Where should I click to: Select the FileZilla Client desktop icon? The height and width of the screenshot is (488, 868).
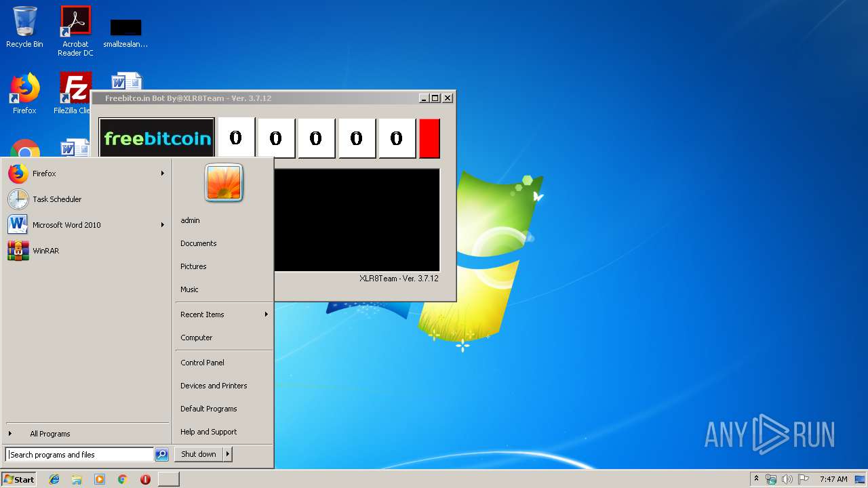(x=73, y=94)
